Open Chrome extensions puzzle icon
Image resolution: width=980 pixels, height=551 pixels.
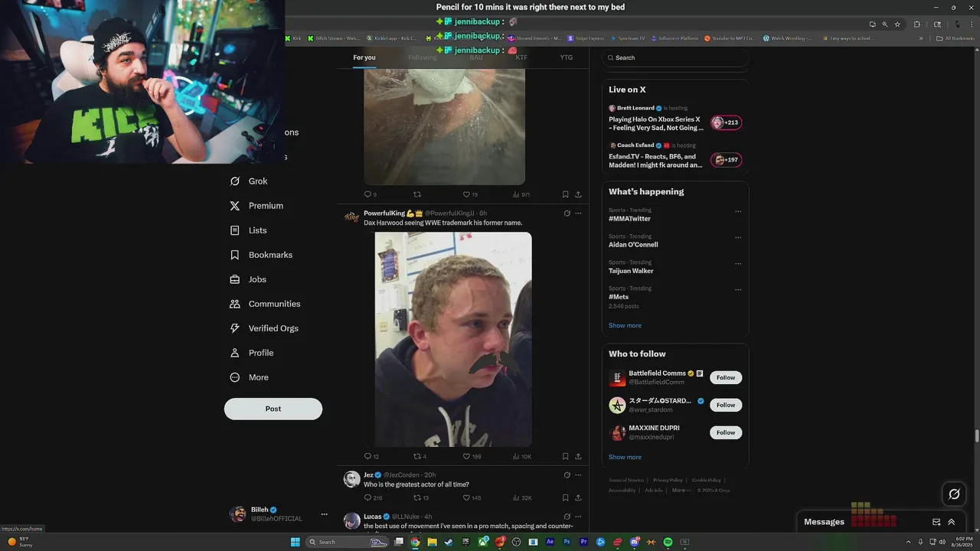click(x=916, y=24)
